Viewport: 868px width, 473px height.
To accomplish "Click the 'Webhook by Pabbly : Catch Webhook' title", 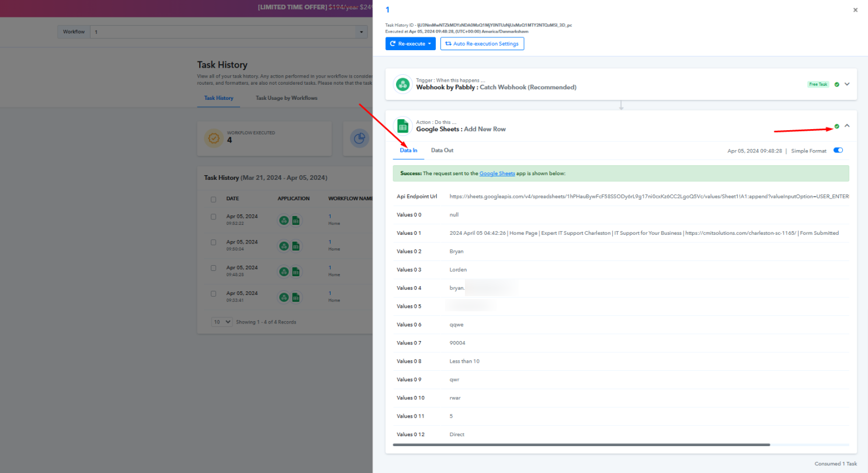I will [496, 88].
